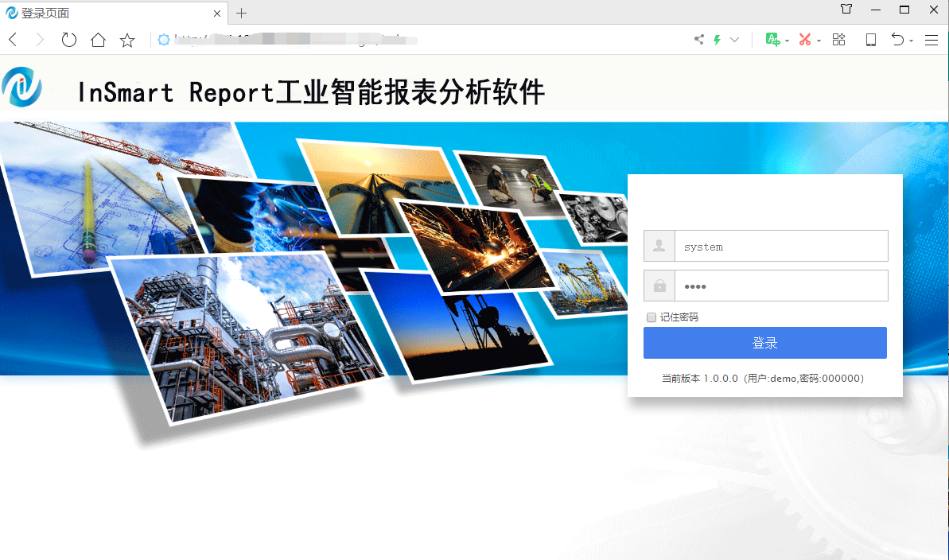Click the share icon in the address bar

point(699,39)
